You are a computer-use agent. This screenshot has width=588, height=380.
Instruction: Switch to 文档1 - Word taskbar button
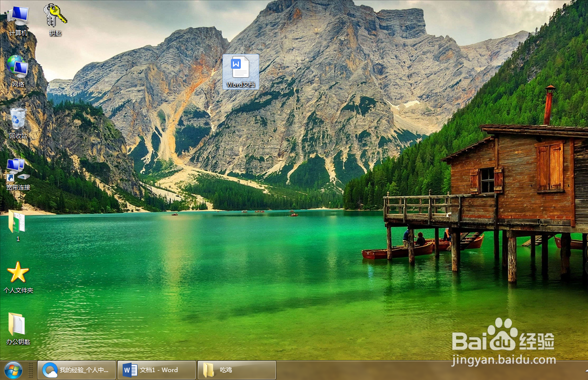pyautogui.click(x=157, y=370)
